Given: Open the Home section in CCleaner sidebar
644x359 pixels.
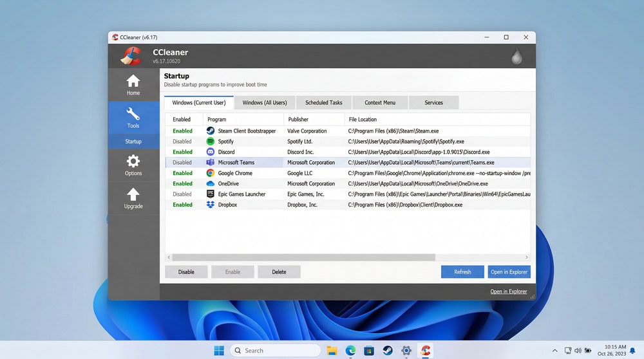Looking at the screenshot, I should coord(133,85).
